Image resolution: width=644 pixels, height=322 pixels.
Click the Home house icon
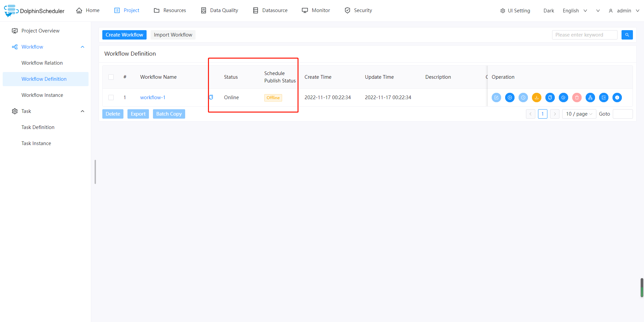point(79,10)
